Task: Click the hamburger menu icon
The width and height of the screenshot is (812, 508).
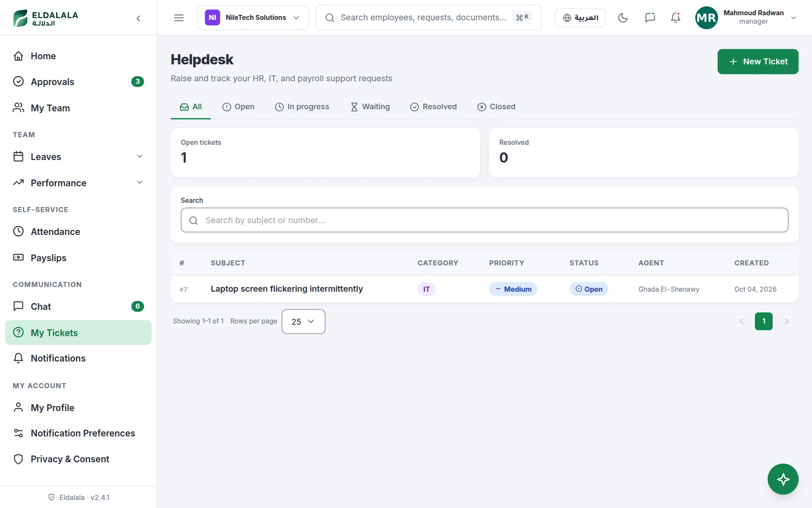Action: click(179, 18)
